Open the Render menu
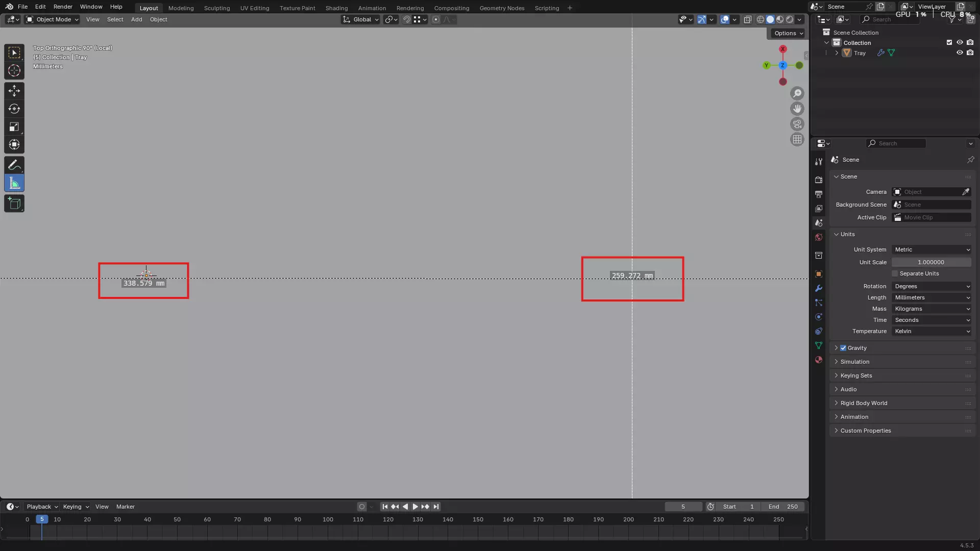Screen dimensions: 980x551 pyautogui.click(x=63, y=7)
